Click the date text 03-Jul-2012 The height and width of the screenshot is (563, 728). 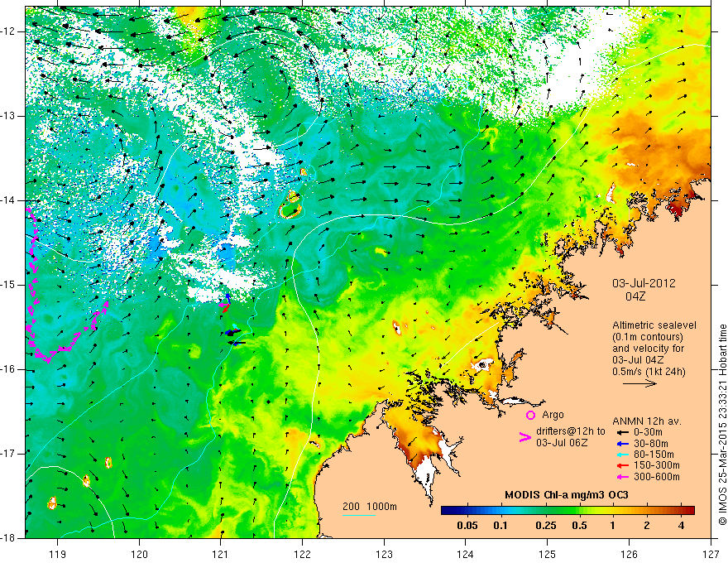click(x=644, y=283)
